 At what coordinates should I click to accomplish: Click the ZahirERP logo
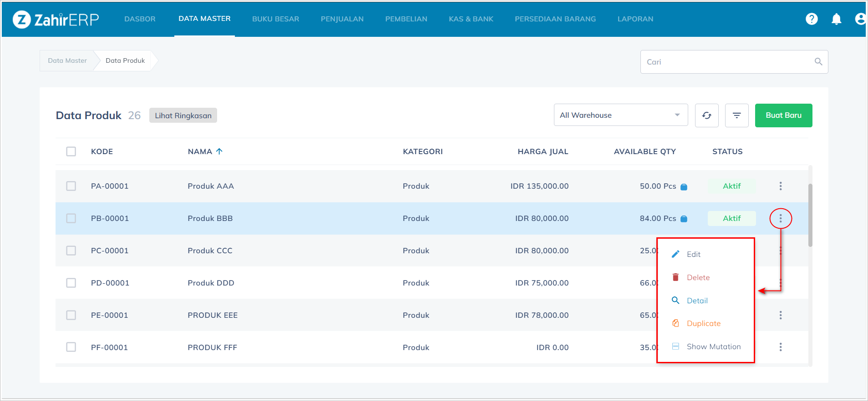point(56,19)
